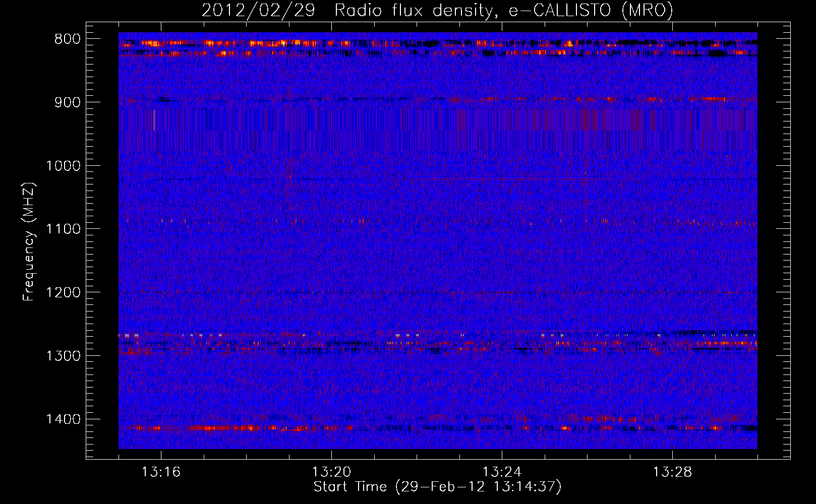Click the 800 frequency tick label
Image resolution: width=816 pixels, height=504 pixels.
pyautogui.click(x=68, y=39)
